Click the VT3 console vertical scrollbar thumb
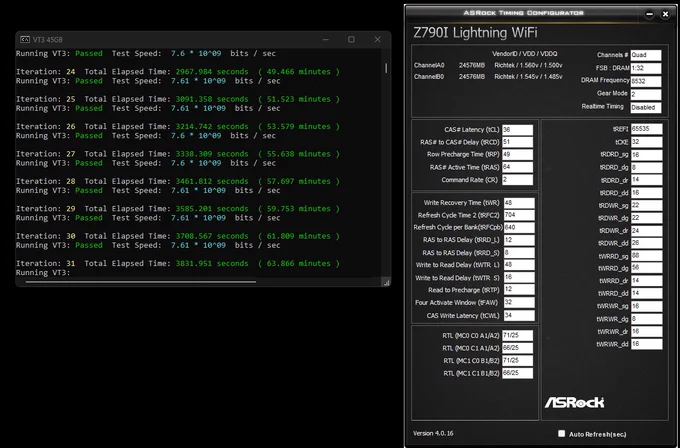The height and width of the screenshot is (448, 680). click(386, 68)
